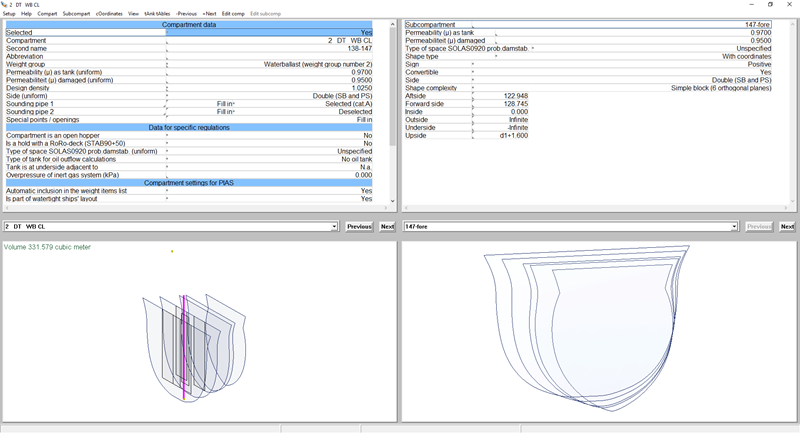
Task: Click the -Previous menu item
Action: (x=187, y=14)
